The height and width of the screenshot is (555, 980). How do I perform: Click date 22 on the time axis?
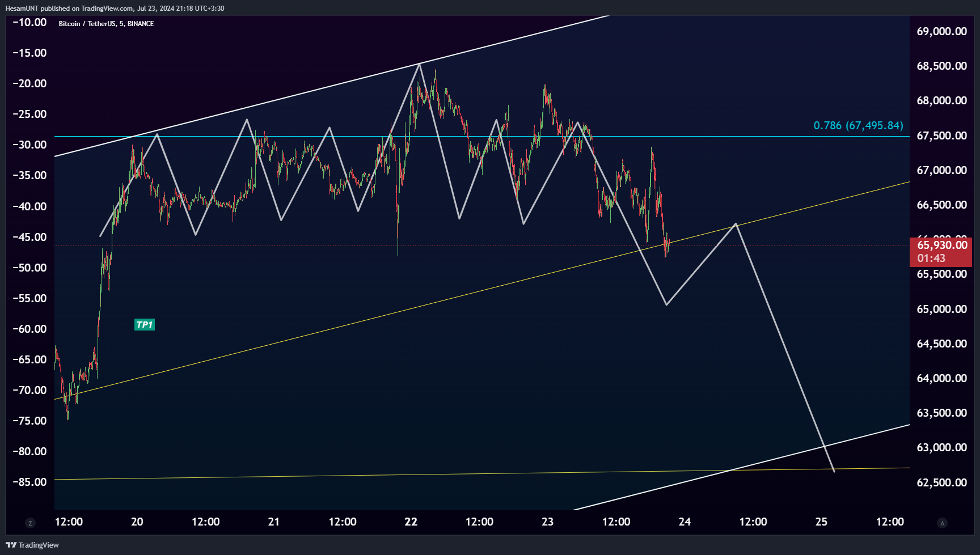(411, 522)
